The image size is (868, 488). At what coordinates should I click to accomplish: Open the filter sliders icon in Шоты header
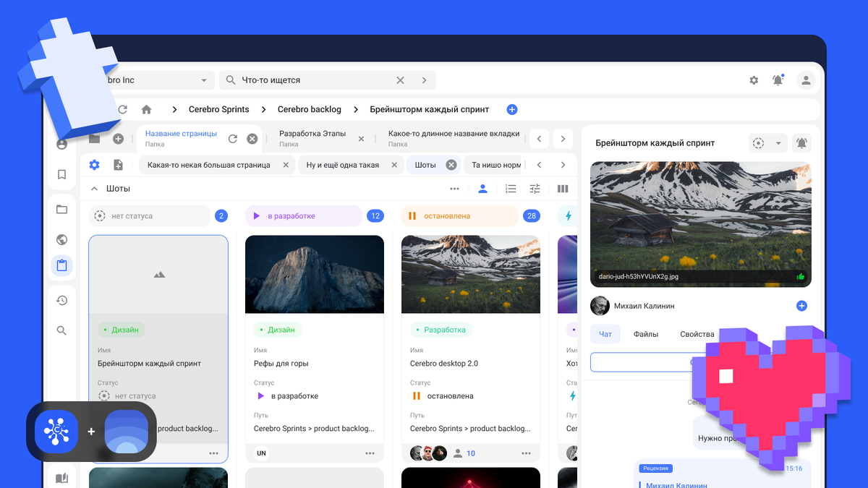tap(535, 189)
